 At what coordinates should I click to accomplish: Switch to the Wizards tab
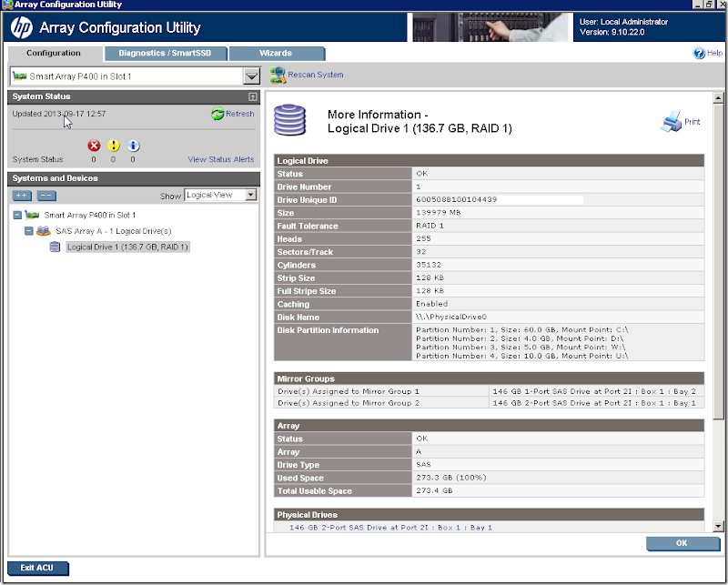point(278,53)
